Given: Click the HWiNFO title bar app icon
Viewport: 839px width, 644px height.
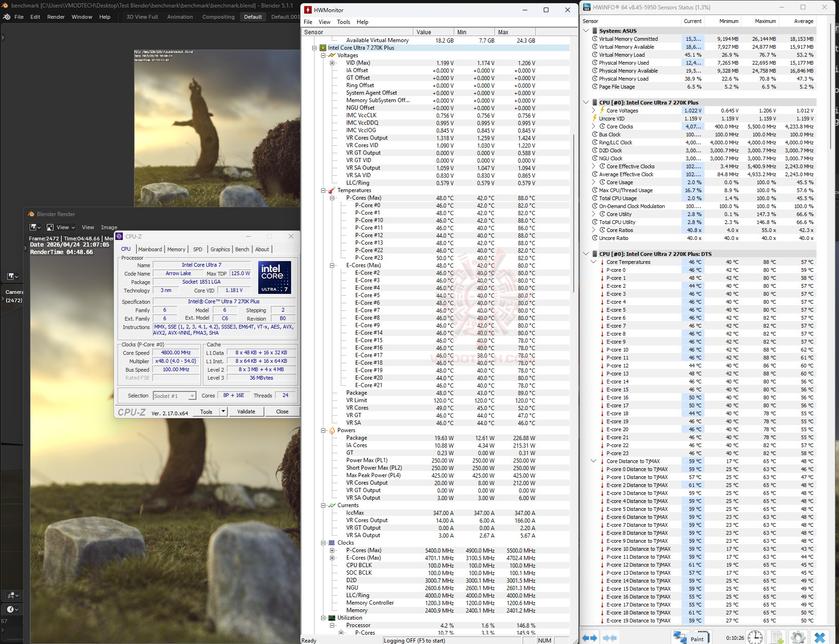Looking at the screenshot, I should point(586,7).
